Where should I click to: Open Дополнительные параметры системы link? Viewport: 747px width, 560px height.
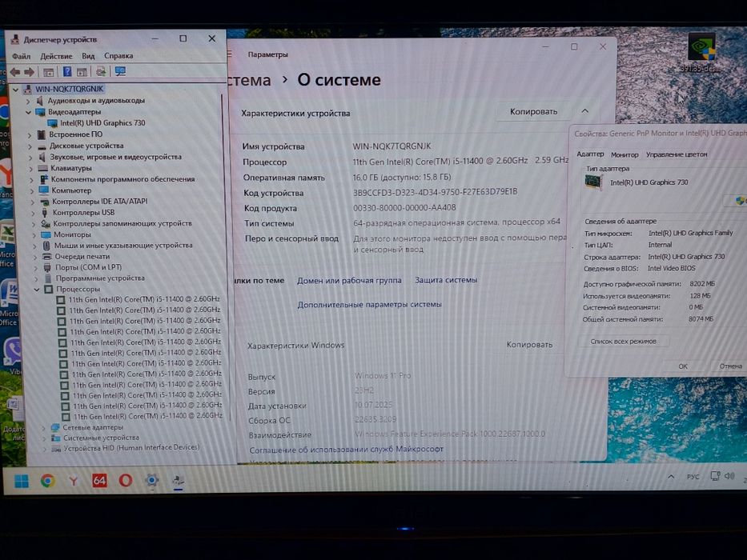[369, 304]
